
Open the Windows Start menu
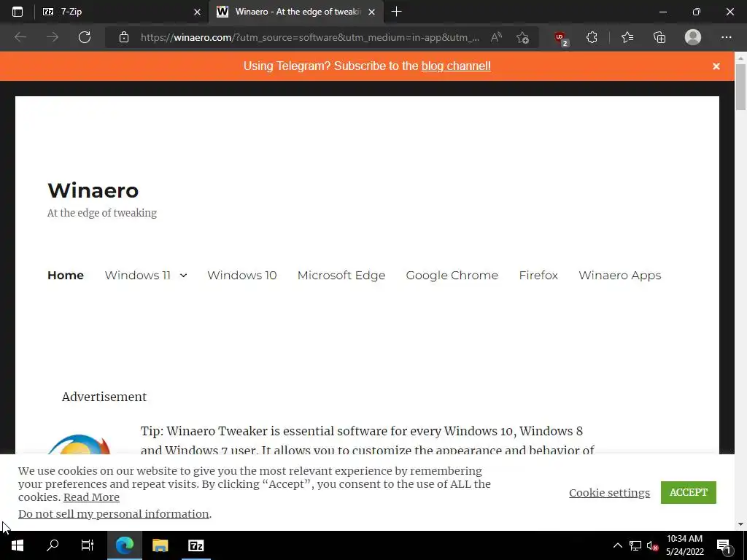coord(18,545)
